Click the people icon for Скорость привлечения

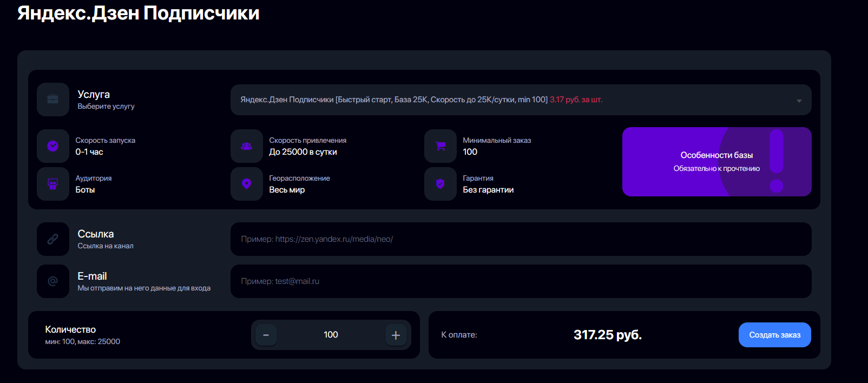click(x=247, y=146)
